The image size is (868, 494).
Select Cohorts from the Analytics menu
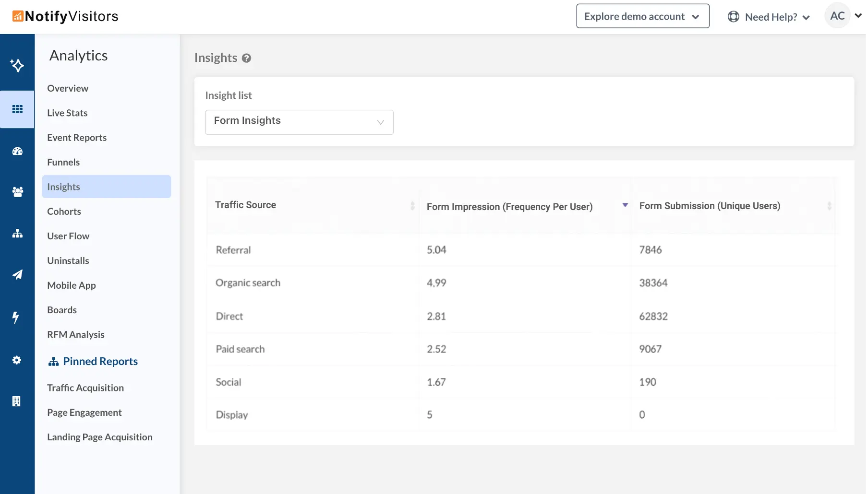[64, 212]
